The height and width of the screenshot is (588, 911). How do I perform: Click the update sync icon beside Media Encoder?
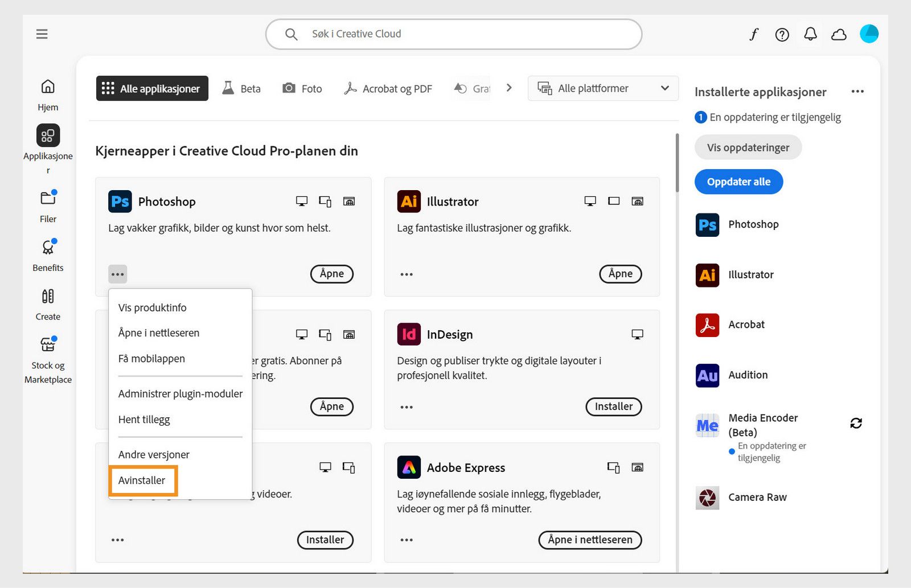tap(856, 423)
